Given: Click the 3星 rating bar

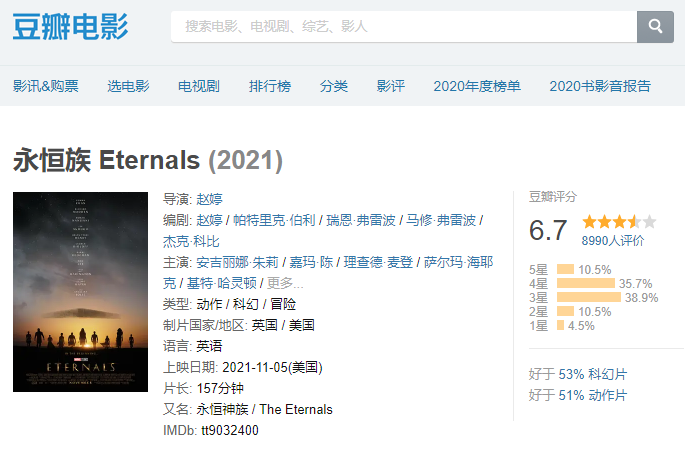Looking at the screenshot, I should click(588, 297).
